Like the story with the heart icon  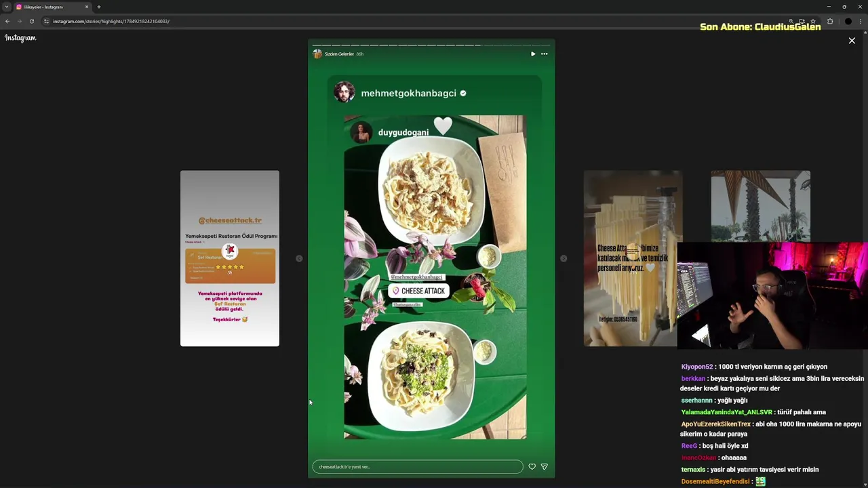[x=532, y=466]
